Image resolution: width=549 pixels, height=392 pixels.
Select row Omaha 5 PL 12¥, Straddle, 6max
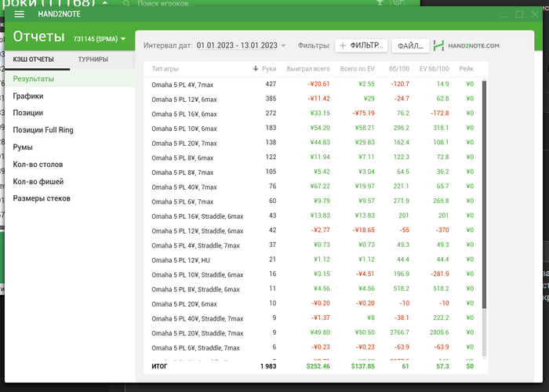pyautogui.click(x=313, y=230)
